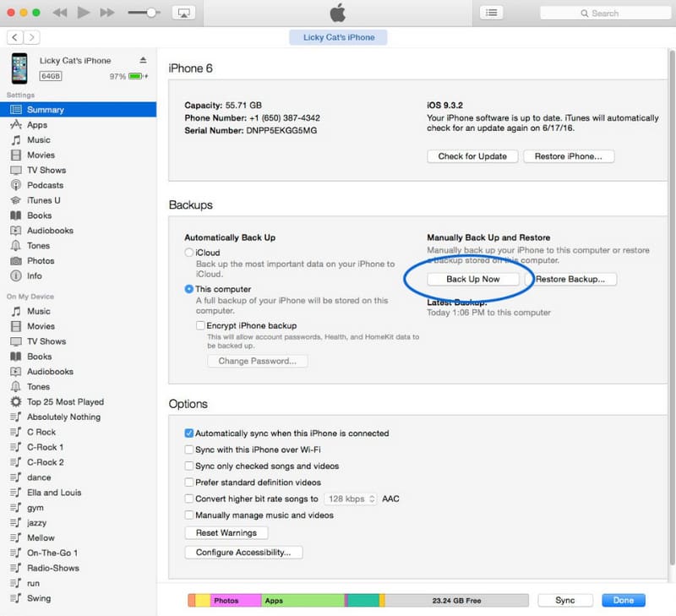
Task: Open the Audiobooks icon under On My Device
Action: 16,372
